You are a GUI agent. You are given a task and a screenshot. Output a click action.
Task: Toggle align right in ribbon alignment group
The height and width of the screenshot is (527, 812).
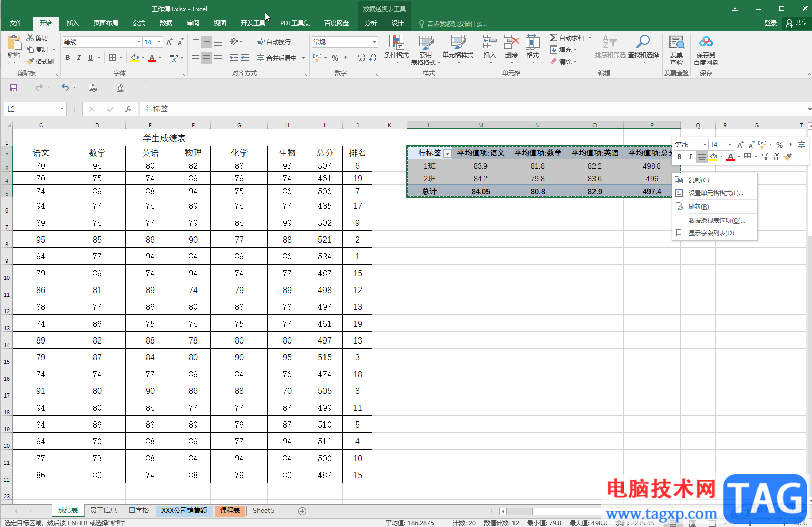[x=218, y=58]
